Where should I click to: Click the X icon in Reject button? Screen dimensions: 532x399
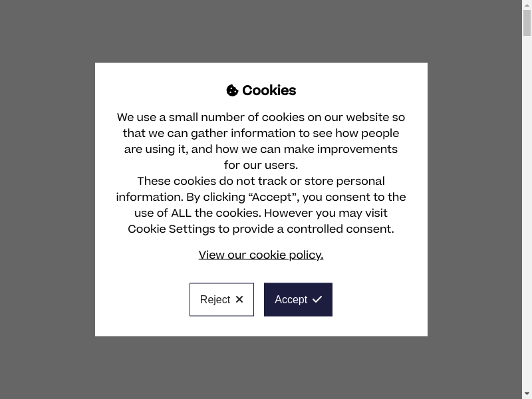[x=239, y=299]
